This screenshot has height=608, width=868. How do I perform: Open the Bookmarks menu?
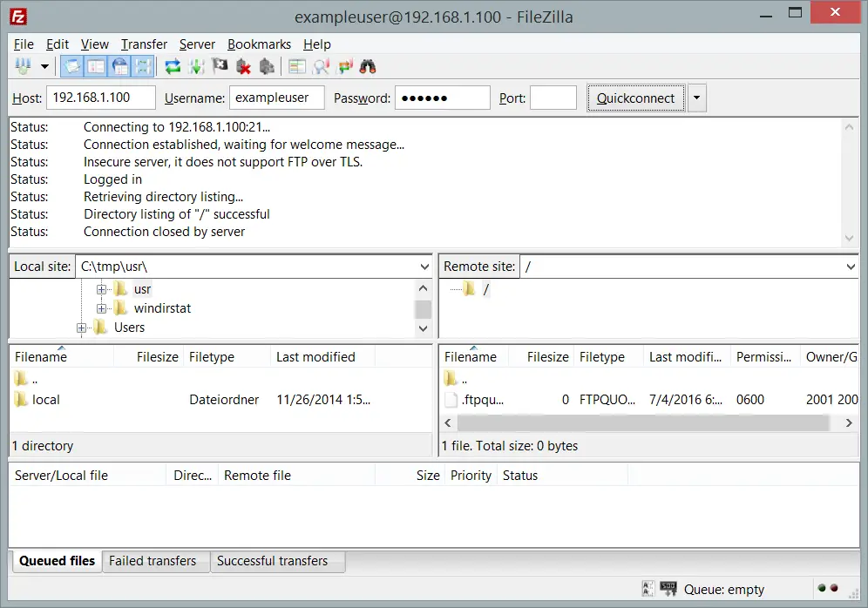click(x=259, y=44)
